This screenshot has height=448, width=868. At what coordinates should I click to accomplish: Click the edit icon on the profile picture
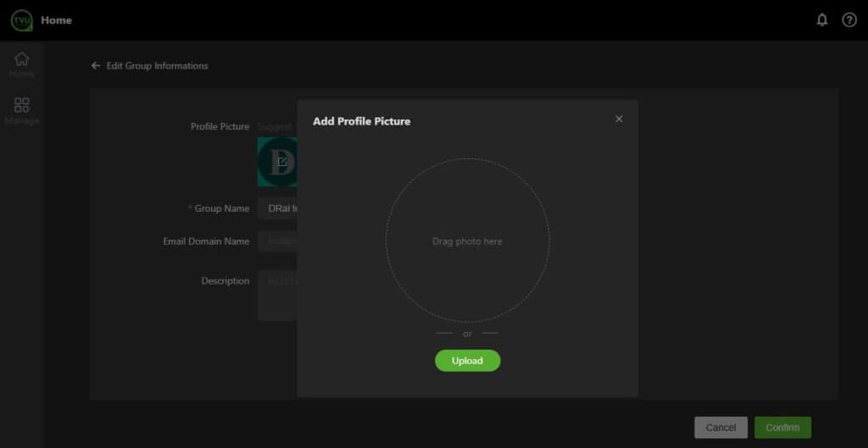pos(281,162)
